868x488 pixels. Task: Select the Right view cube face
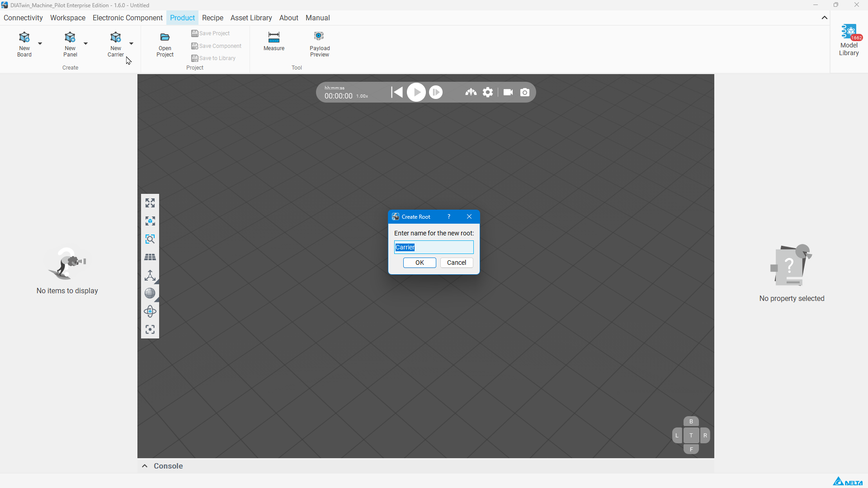click(x=705, y=436)
